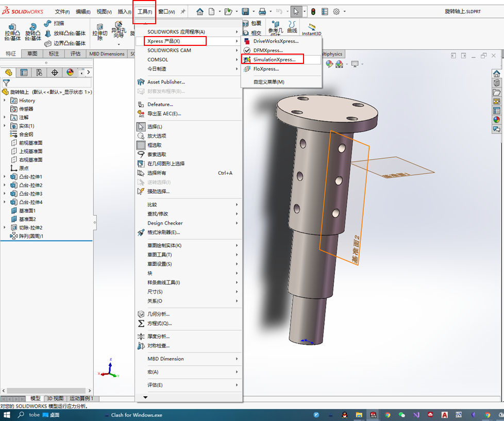Switch to the 草图 sketch tab
504x421 pixels.
[32, 54]
